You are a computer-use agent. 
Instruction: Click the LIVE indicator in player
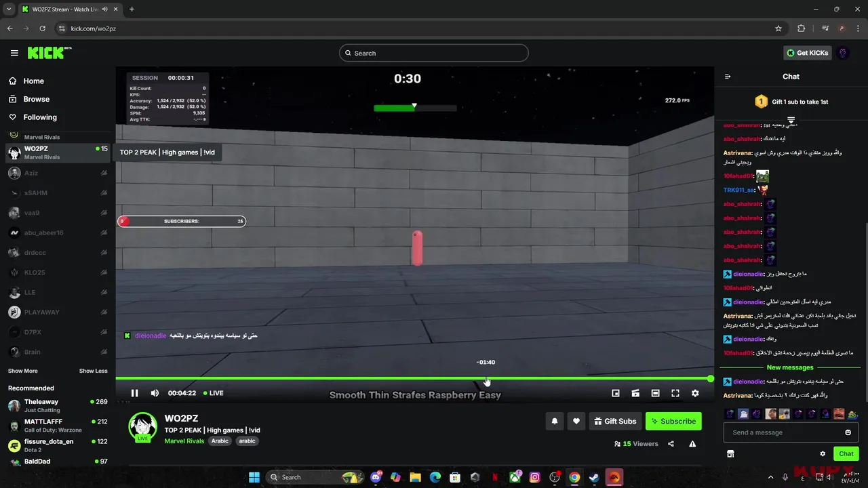[213, 393]
